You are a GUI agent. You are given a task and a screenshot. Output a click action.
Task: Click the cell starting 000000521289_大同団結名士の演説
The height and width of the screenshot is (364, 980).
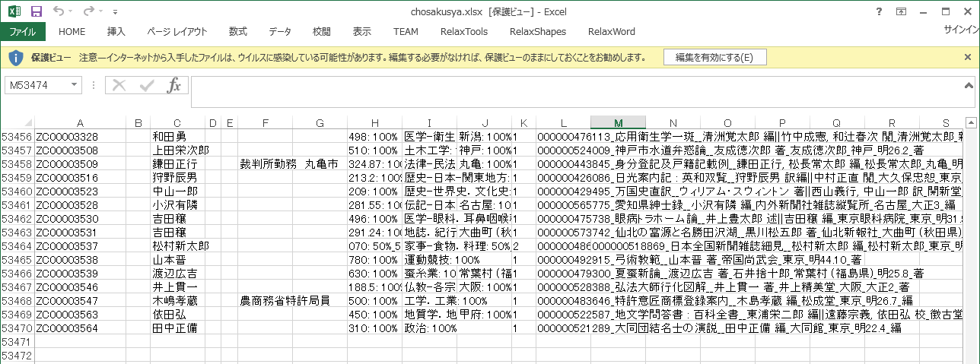(x=563, y=328)
